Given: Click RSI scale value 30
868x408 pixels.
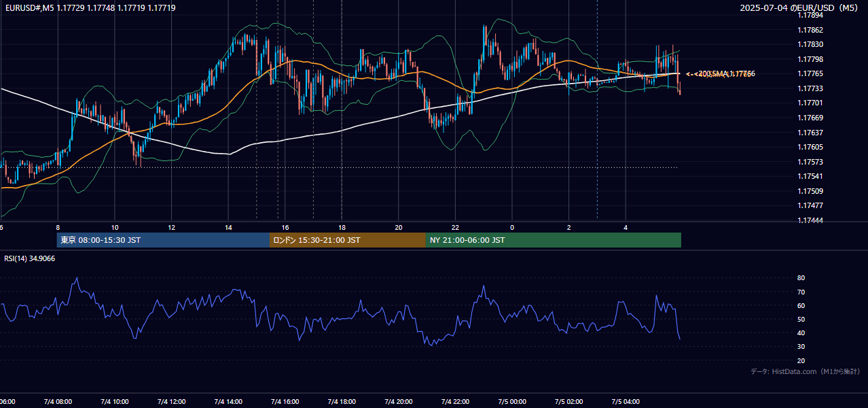Looking at the screenshot, I should pyautogui.click(x=801, y=347).
